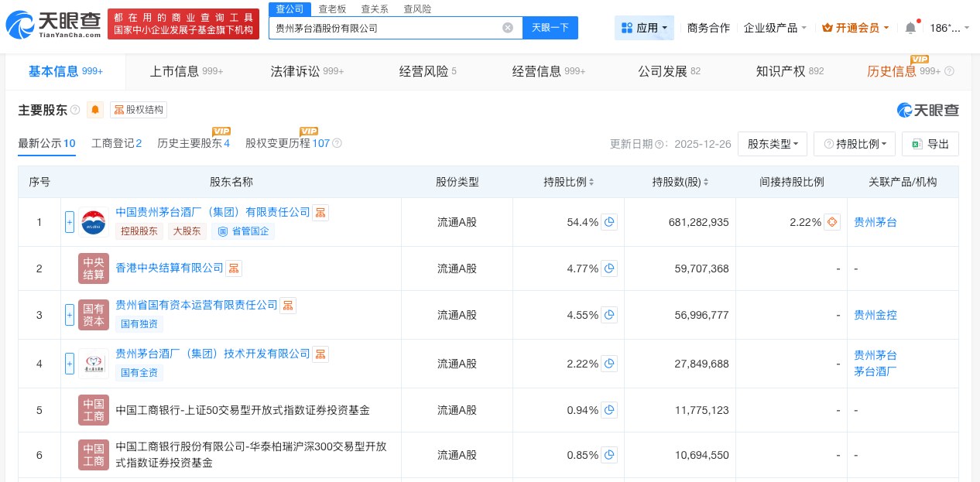Open the 股东类型 filter dropdown
Screen dimensions: 980x482
(772, 144)
